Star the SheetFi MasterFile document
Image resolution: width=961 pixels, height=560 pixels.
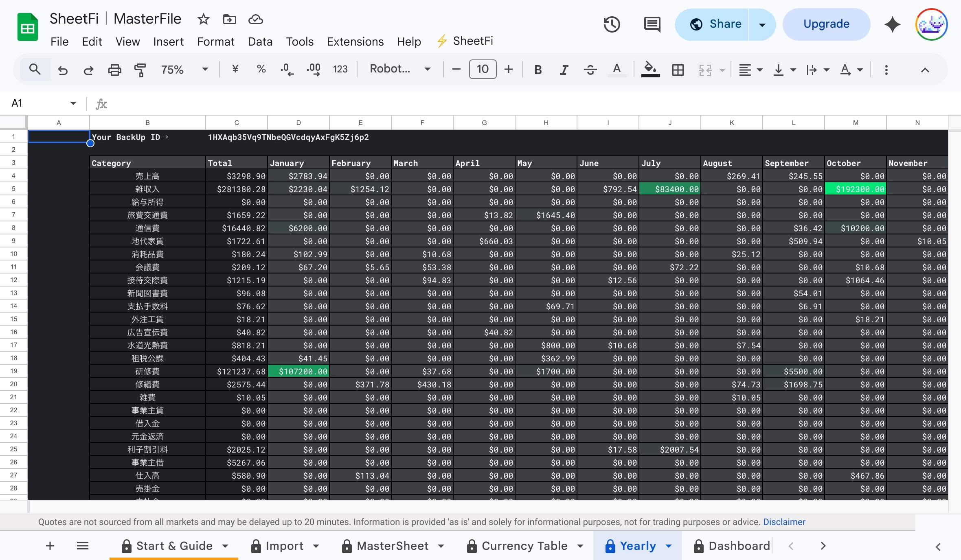click(x=203, y=19)
